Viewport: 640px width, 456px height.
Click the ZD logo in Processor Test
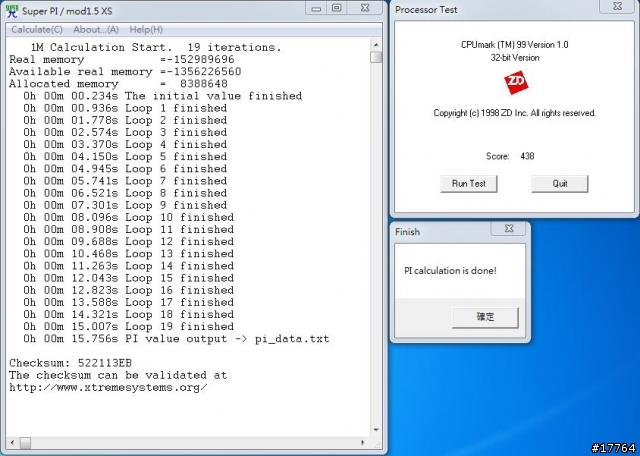point(516,83)
